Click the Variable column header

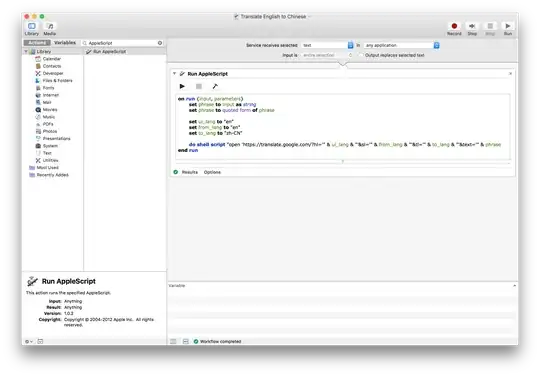(177, 286)
